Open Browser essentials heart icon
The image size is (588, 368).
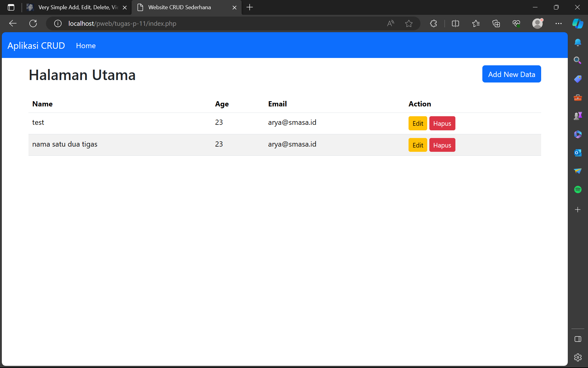(516, 24)
